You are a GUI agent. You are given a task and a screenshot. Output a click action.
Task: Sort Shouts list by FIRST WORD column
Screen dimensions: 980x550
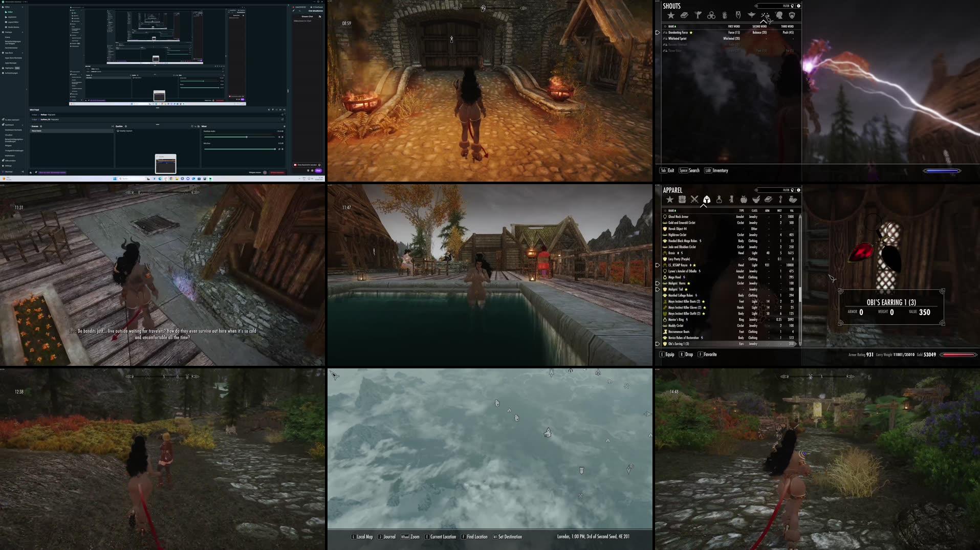pos(734,26)
